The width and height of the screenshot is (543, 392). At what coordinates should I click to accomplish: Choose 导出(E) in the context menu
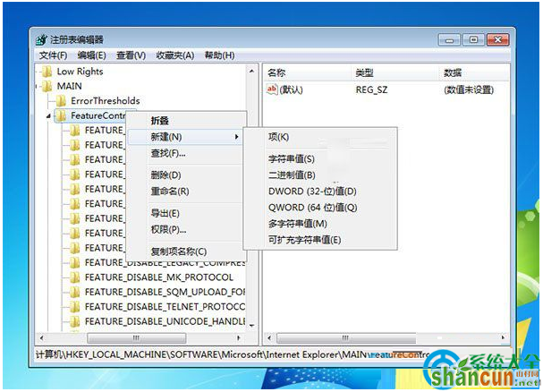pos(186,213)
